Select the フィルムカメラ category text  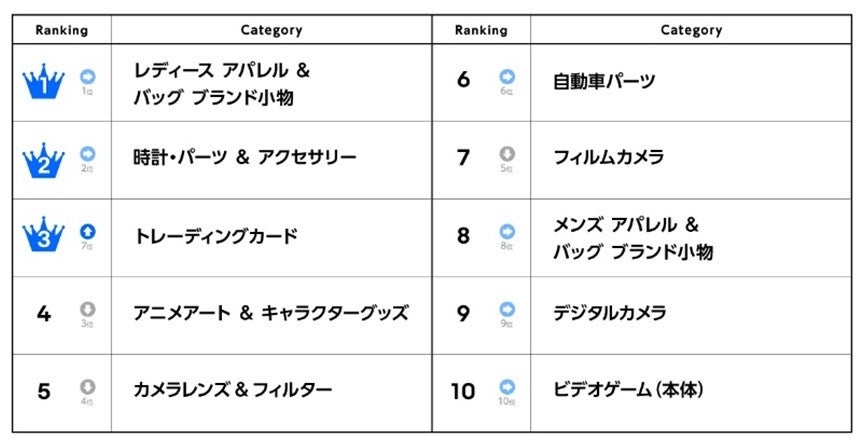608,158
